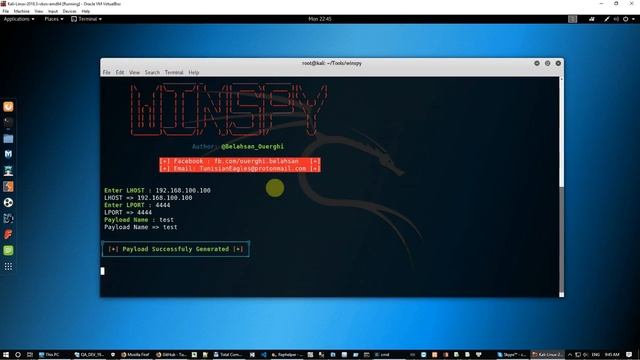Viewport: 640px width, 360px height.
Task: Open VirtualBox Machine menu
Action: pyautogui.click(x=22, y=11)
